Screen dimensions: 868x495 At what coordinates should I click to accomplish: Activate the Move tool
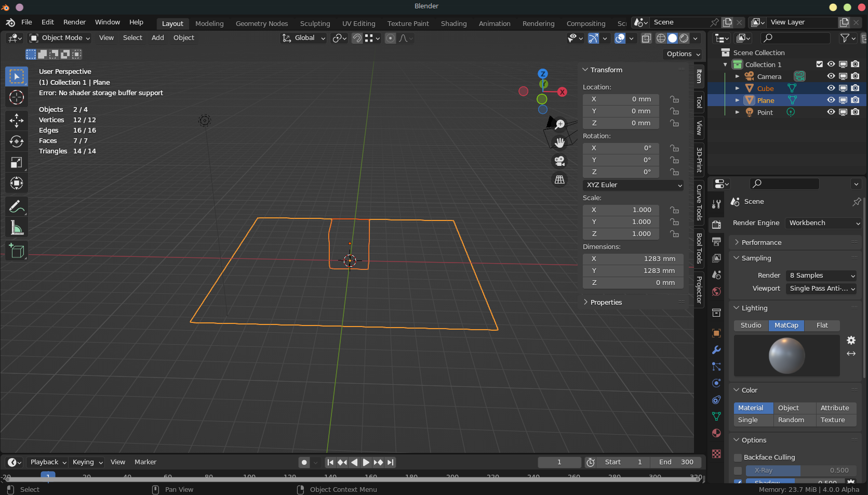(x=17, y=121)
